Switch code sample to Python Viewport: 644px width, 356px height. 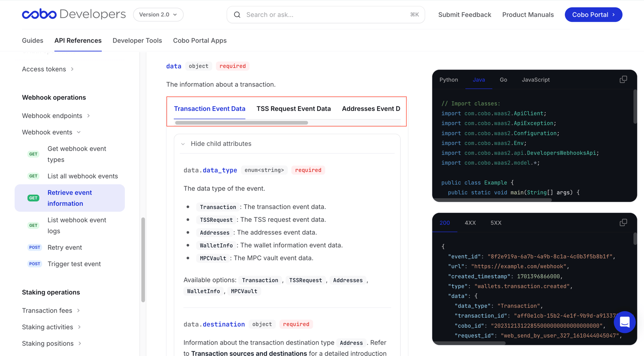click(449, 80)
